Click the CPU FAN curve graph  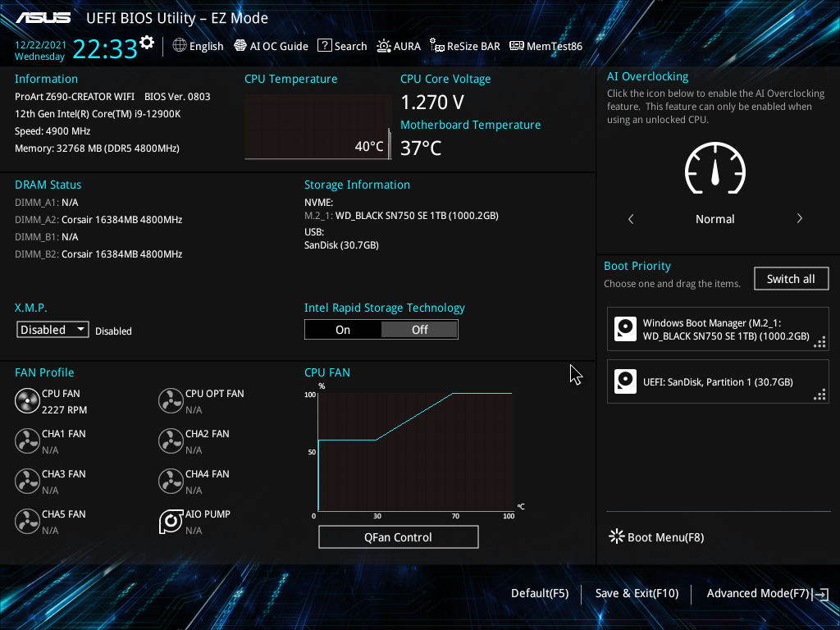click(416, 452)
